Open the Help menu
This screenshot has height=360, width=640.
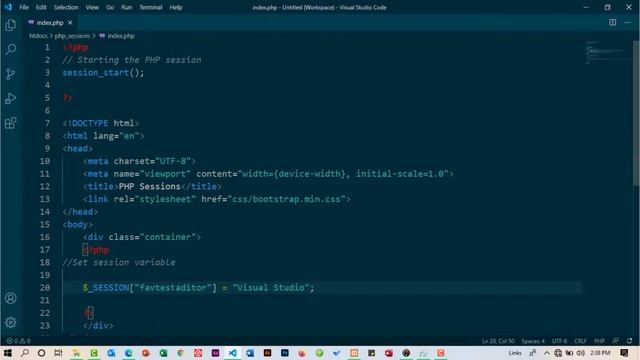[176, 7]
